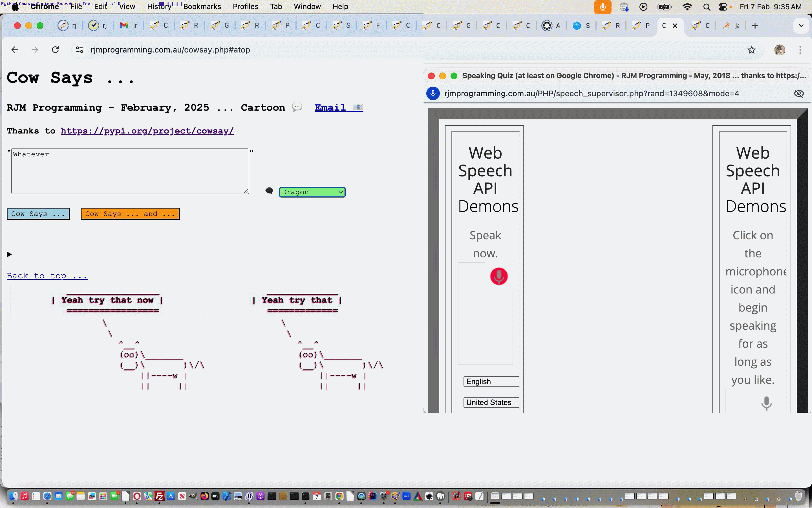
Task: Open Music from the Dock
Action: point(25,496)
